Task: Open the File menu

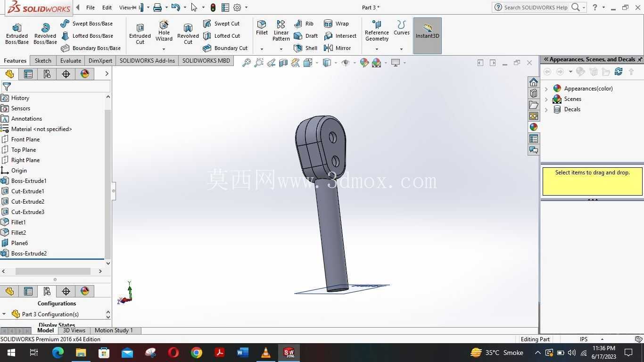Action: 91,8
